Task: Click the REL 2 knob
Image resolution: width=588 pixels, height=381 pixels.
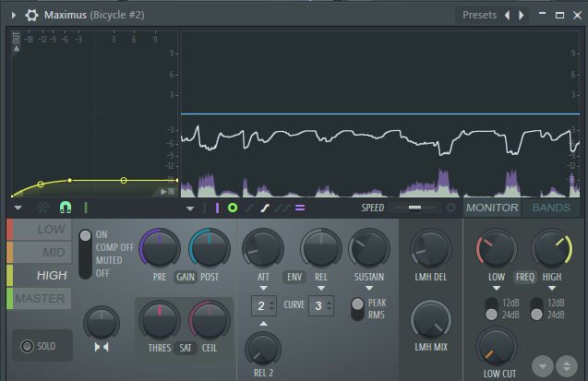Action: click(263, 349)
